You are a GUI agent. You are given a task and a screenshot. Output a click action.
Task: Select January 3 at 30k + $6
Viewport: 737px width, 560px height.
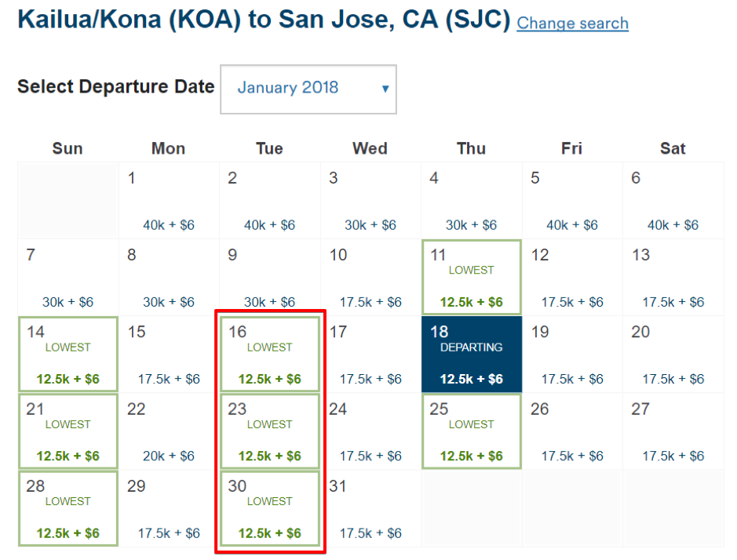click(x=370, y=201)
